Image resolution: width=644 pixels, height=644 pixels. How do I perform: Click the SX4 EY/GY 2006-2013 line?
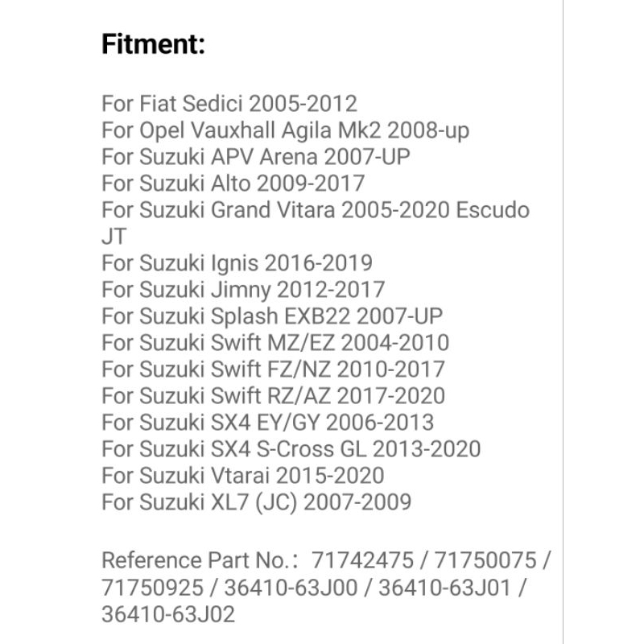tap(268, 422)
